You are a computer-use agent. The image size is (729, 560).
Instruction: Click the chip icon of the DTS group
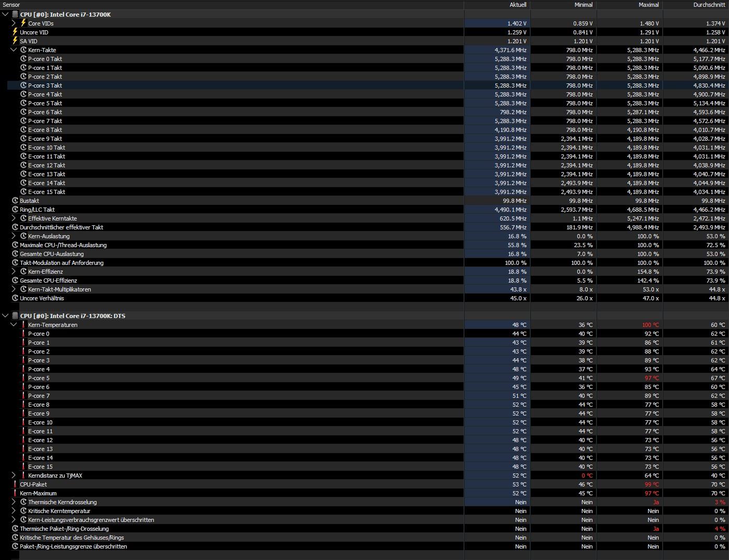15,316
